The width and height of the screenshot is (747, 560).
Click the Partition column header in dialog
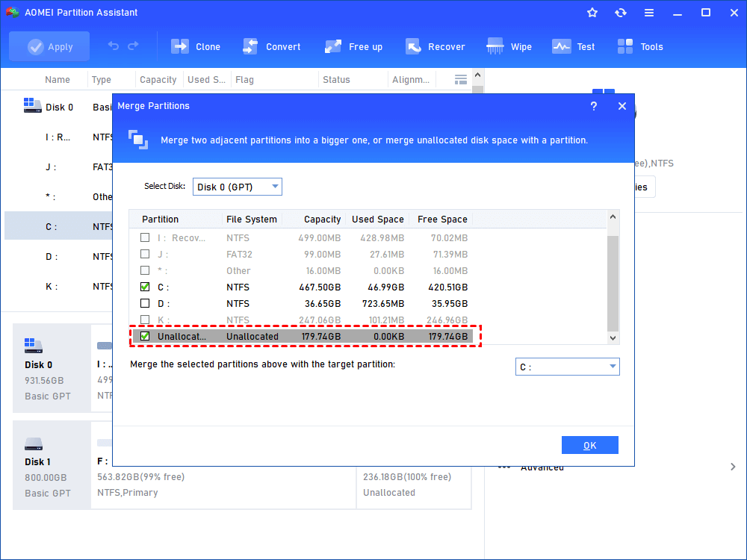pos(160,219)
